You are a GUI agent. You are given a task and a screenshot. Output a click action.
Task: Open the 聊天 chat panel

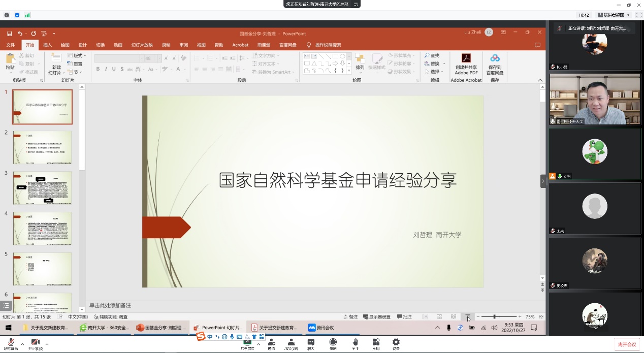[x=310, y=344]
